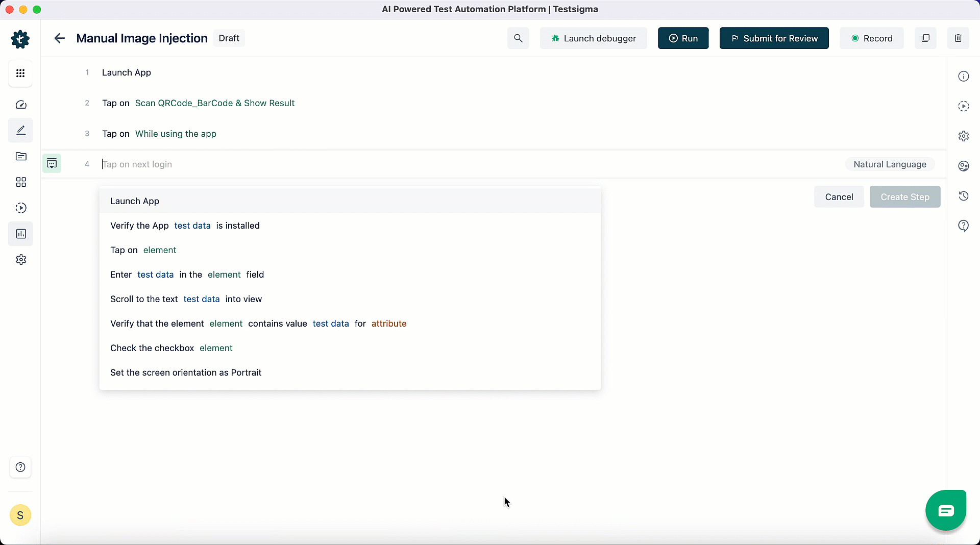The width and height of the screenshot is (980, 545).
Task: Click the help question mark in left sidebar
Action: pos(20,467)
